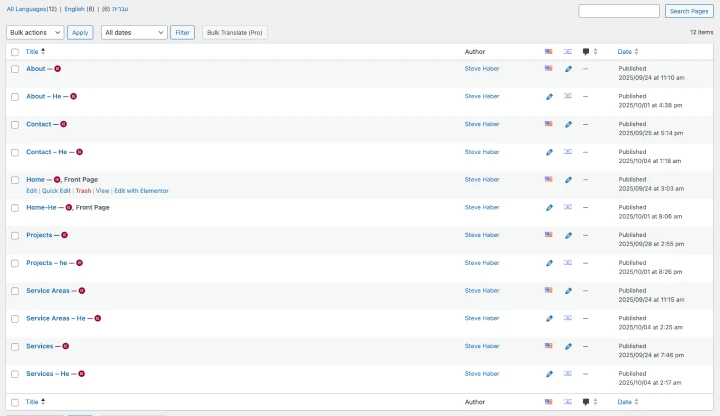This screenshot has height=416, width=720.
Task: Click the Hebrew edit pencil in About row
Action: pyautogui.click(x=568, y=69)
